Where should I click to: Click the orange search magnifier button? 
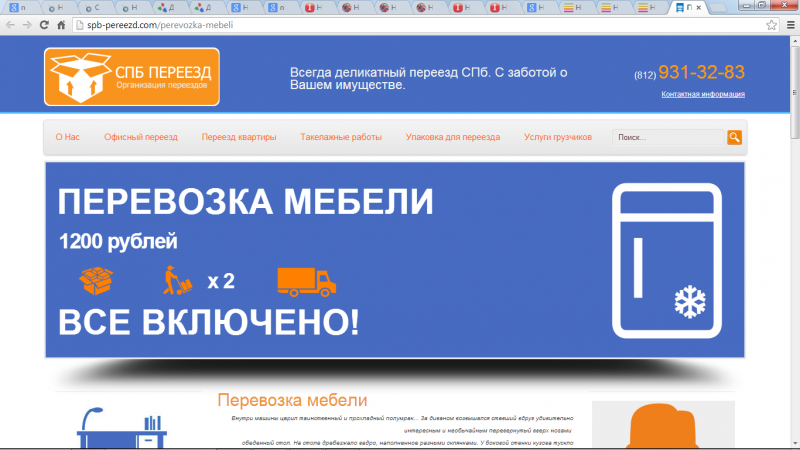coord(734,137)
